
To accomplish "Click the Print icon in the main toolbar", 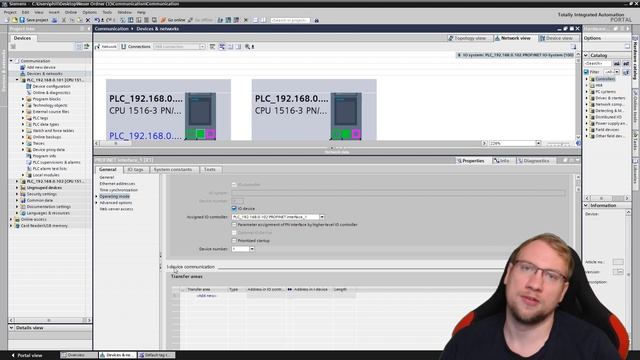I will (54, 20).
